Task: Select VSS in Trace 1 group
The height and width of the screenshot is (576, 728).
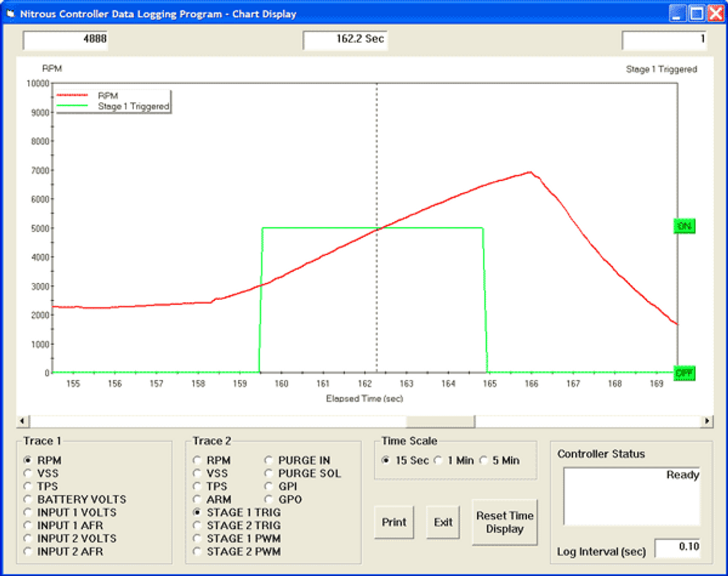Action: (x=27, y=473)
